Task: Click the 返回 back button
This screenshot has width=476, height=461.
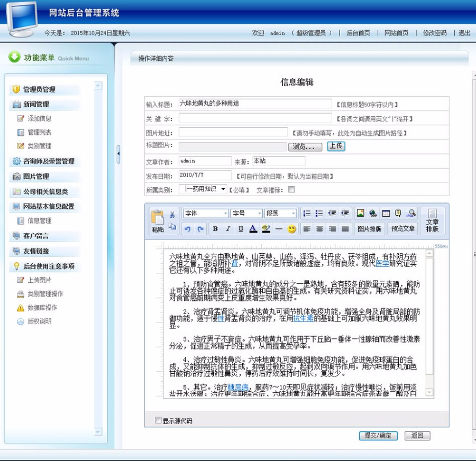Action: [x=417, y=436]
